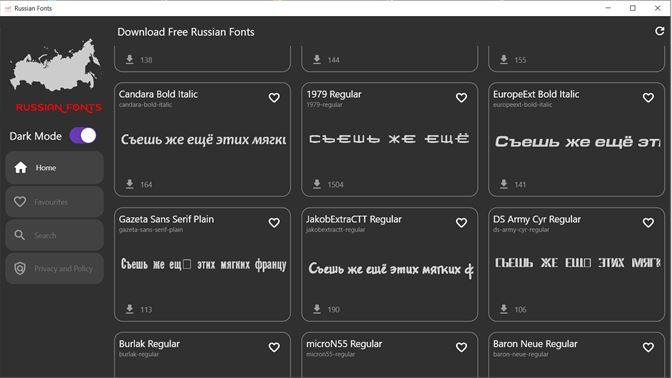672x378 pixels.
Task: Select the JakobExtraCTT Regular title
Action: click(354, 219)
